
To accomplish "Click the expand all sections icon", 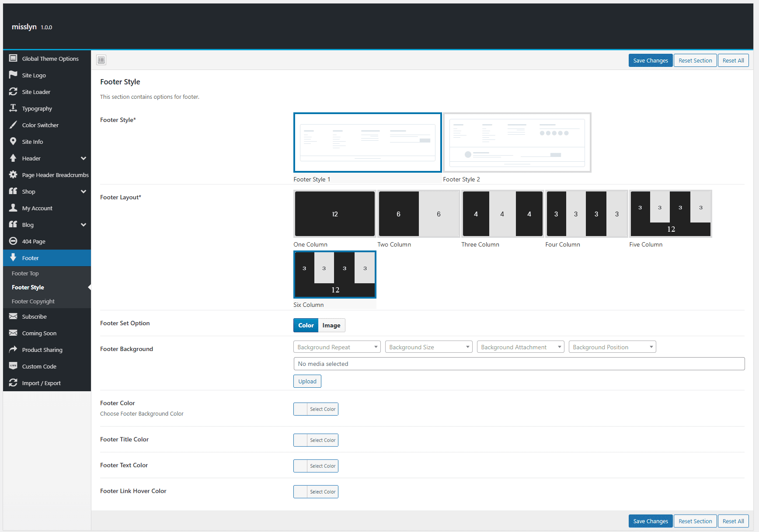I will pos(101,60).
